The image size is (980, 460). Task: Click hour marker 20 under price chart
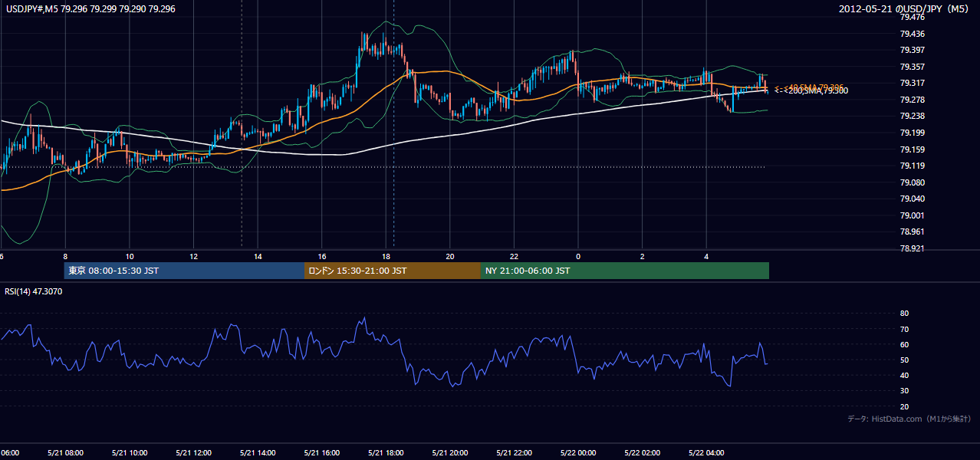pos(450,256)
